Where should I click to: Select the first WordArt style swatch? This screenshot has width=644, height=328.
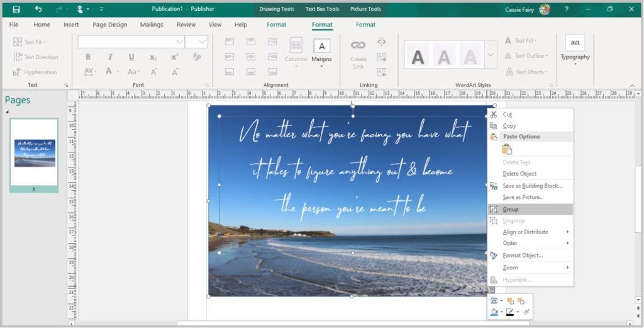click(418, 56)
